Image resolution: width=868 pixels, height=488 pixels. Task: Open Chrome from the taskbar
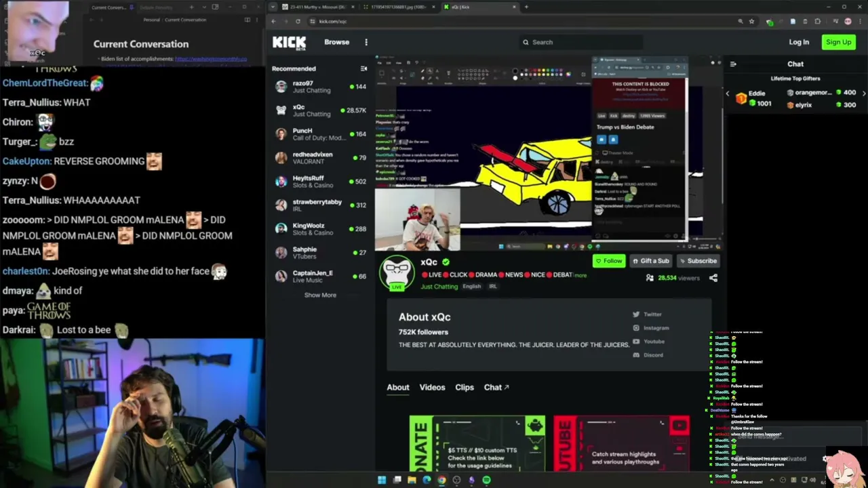point(441,480)
